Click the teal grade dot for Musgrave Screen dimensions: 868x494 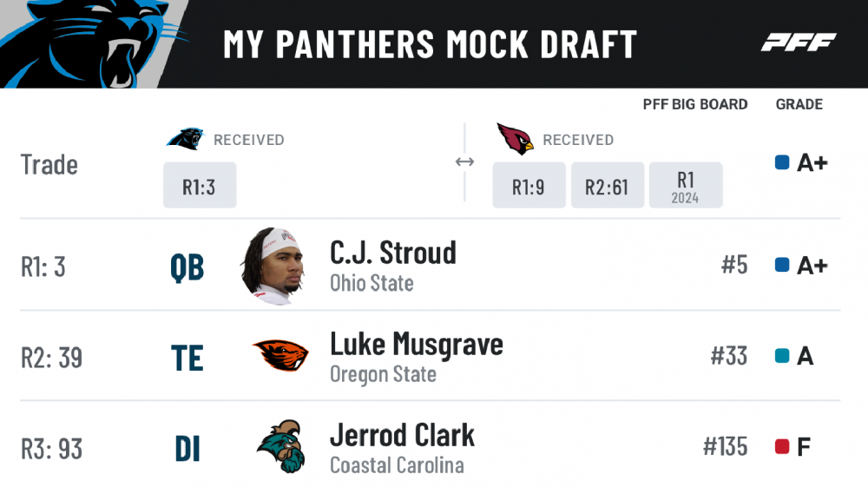pos(781,356)
